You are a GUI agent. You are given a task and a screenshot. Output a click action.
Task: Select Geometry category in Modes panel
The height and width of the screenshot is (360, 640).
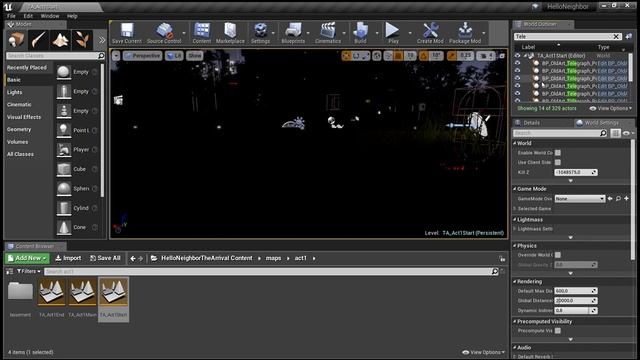click(x=19, y=129)
